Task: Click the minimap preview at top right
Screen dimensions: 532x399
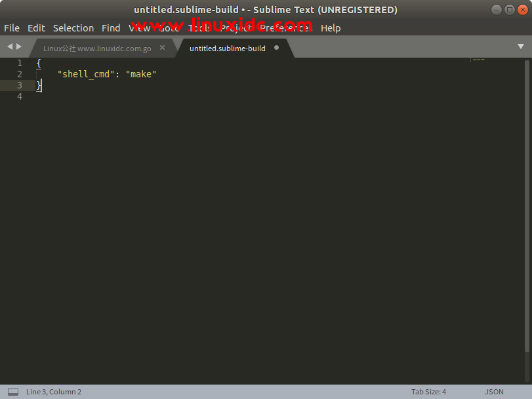Action: (x=478, y=60)
